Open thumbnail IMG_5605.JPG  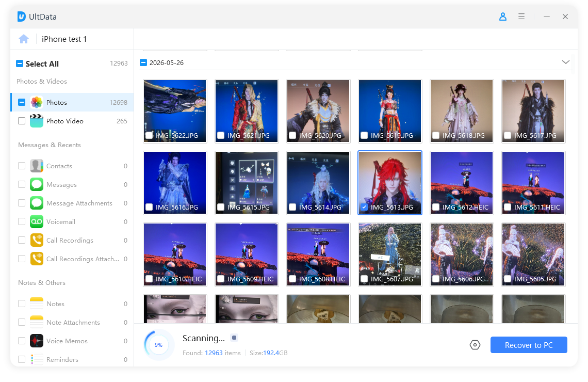pyautogui.click(x=533, y=254)
